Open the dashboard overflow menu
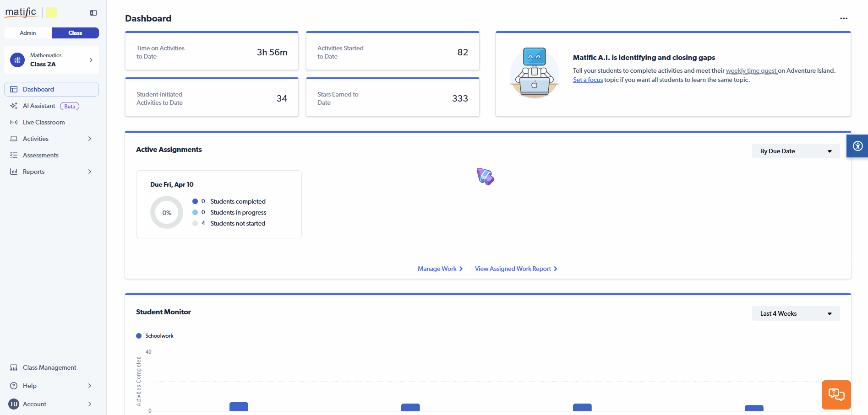 (843, 18)
